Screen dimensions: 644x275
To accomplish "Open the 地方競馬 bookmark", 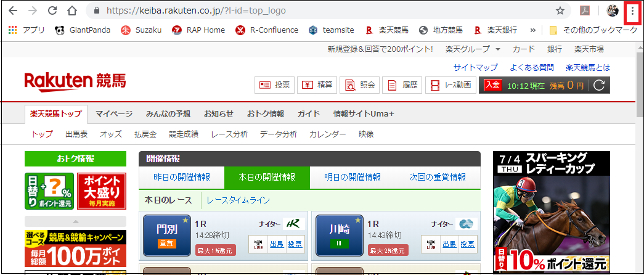I will pos(441,30).
